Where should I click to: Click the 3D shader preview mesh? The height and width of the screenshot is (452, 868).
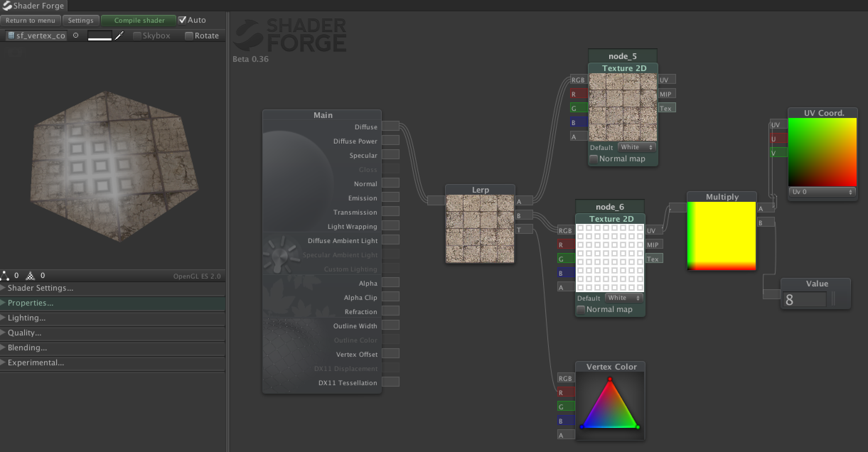pyautogui.click(x=114, y=166)
